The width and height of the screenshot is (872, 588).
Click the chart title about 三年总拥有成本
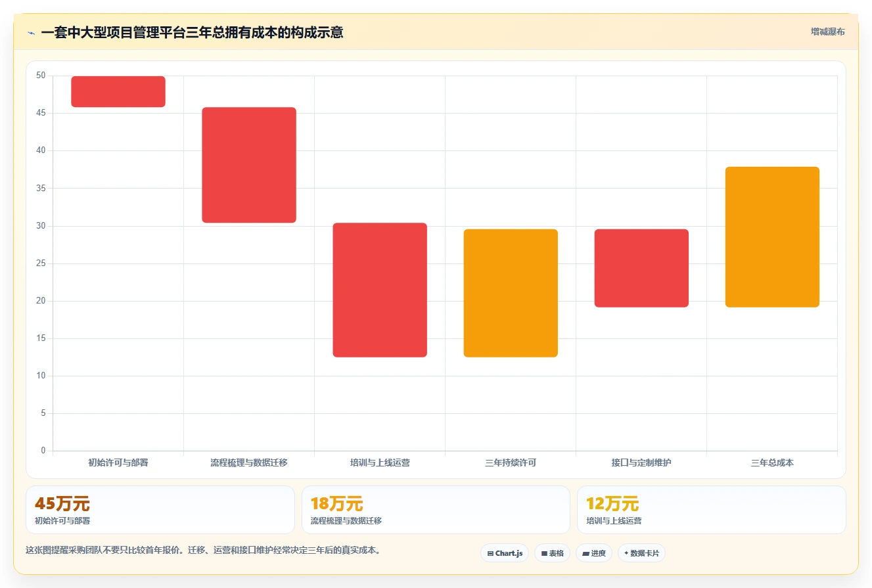click(x=192, y=32)
